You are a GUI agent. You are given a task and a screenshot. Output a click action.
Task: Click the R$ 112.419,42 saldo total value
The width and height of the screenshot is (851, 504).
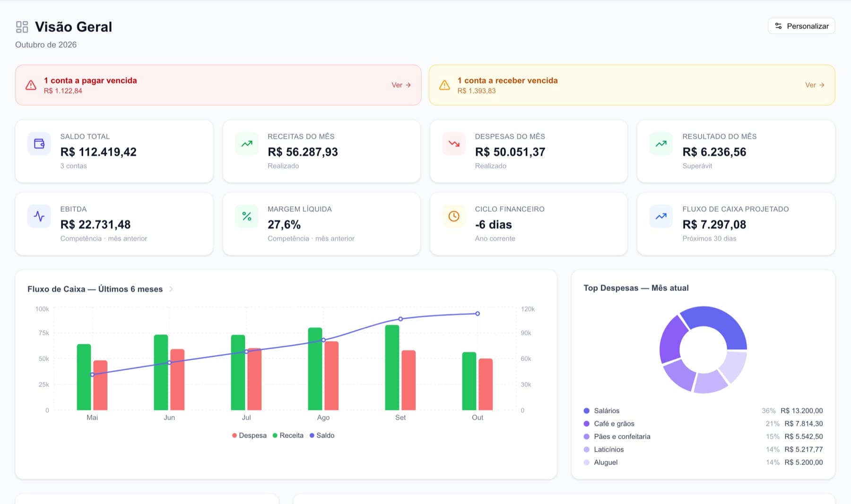[x=98, y=152]
